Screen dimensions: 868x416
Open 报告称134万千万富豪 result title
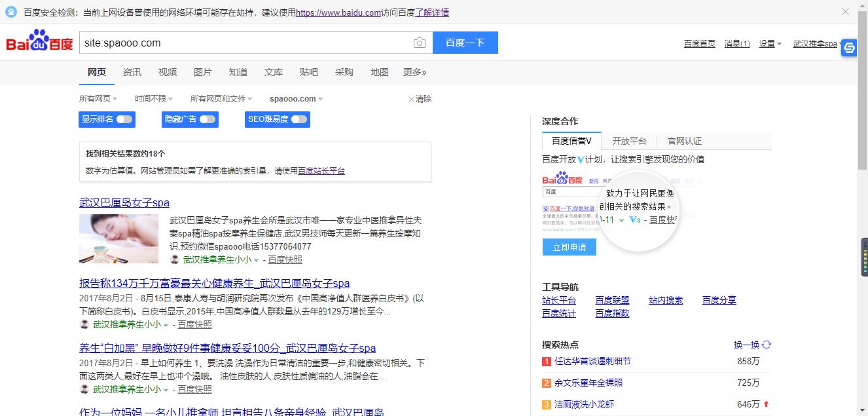[x=215, y=283]
